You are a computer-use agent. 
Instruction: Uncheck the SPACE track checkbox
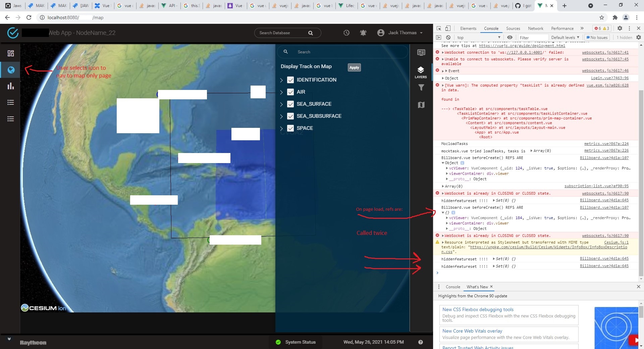coord(290,128)
